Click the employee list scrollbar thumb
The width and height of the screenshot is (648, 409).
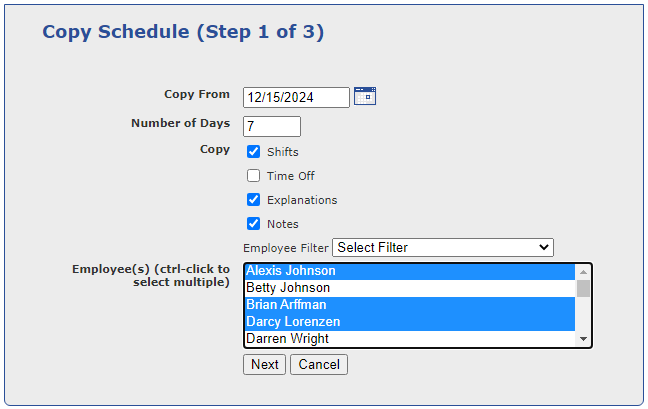[x=584, y=289]
